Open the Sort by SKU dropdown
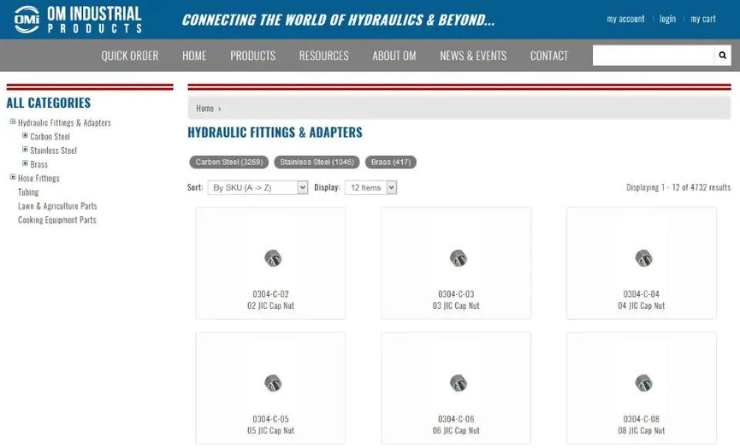Viewport: 740px width, 448px height. click(258, 187)
